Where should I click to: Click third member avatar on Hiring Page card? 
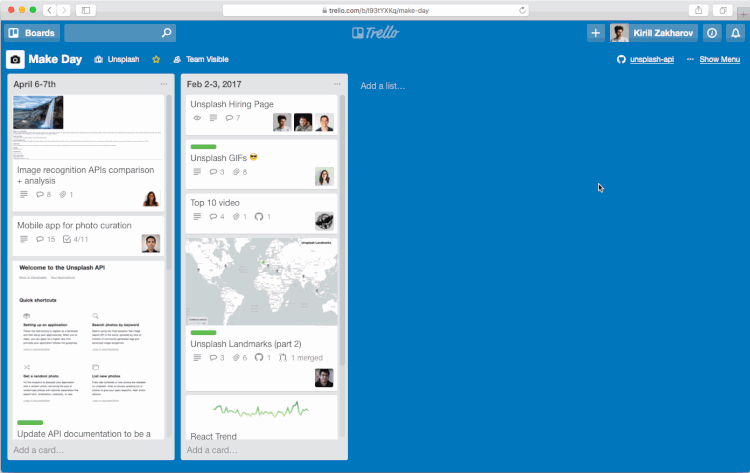pyautogui.click(x=324, y=122)
